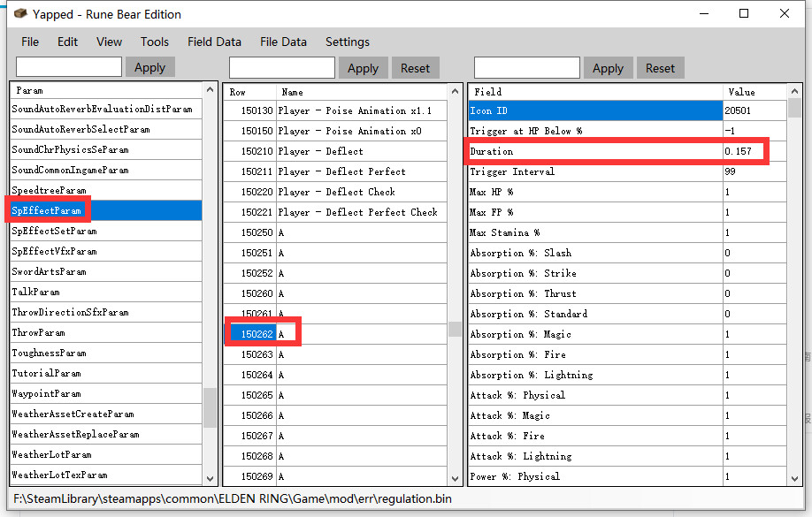Open the Tools menu
812x517 pixels.
154,42
